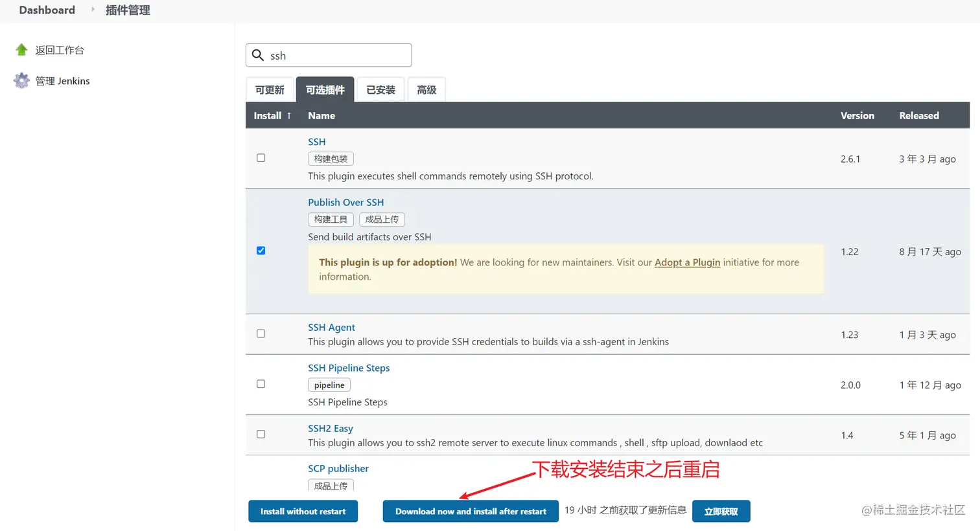Viewport: 980px width, 531px height.
Task: Click 'This plugin is up for adoption!' notice
Action: (x=388, y=262)
